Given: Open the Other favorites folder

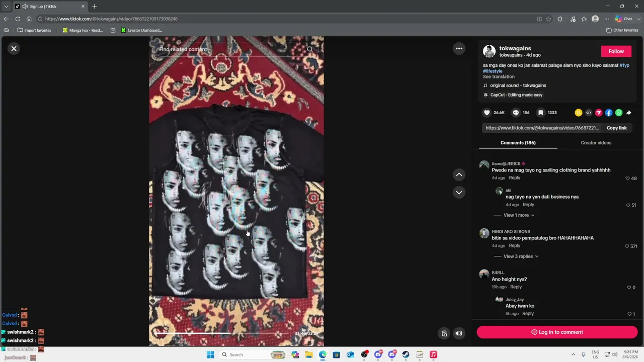Looking at the screenshot, I should 622,30.
